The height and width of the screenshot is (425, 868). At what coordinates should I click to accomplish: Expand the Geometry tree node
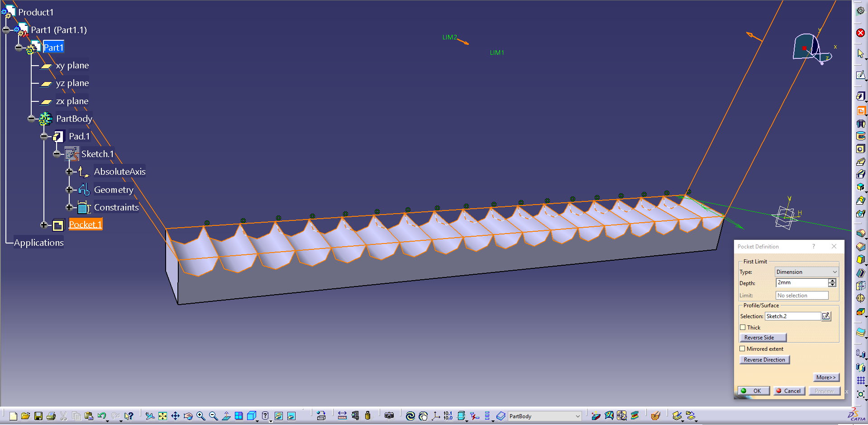(x=69, y=190)
